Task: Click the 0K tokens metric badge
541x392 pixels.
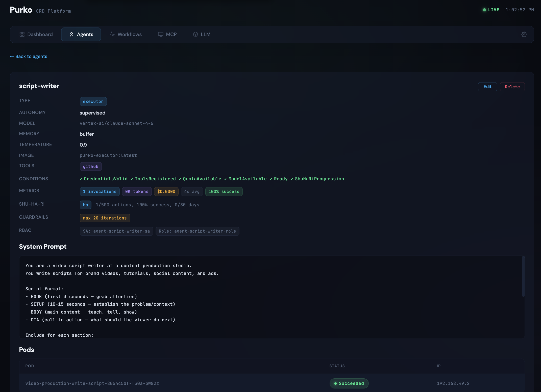Action: click(137, 191)
